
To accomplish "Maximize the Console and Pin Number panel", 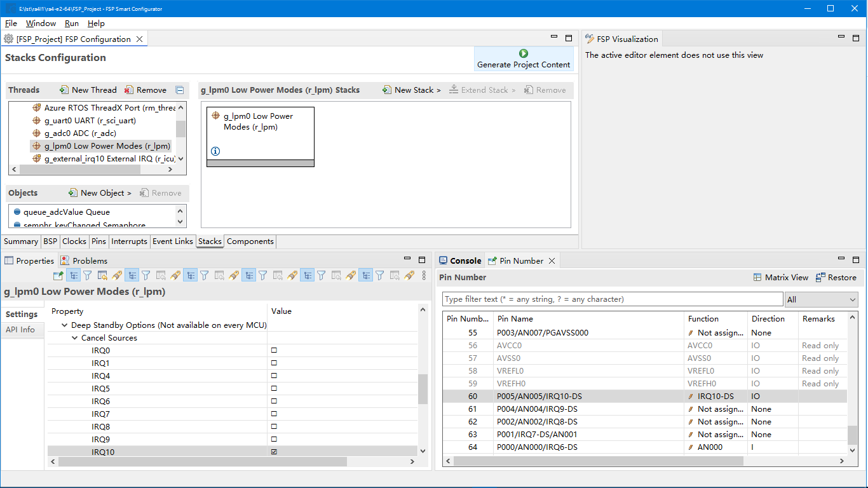I will tap(856, 259).
